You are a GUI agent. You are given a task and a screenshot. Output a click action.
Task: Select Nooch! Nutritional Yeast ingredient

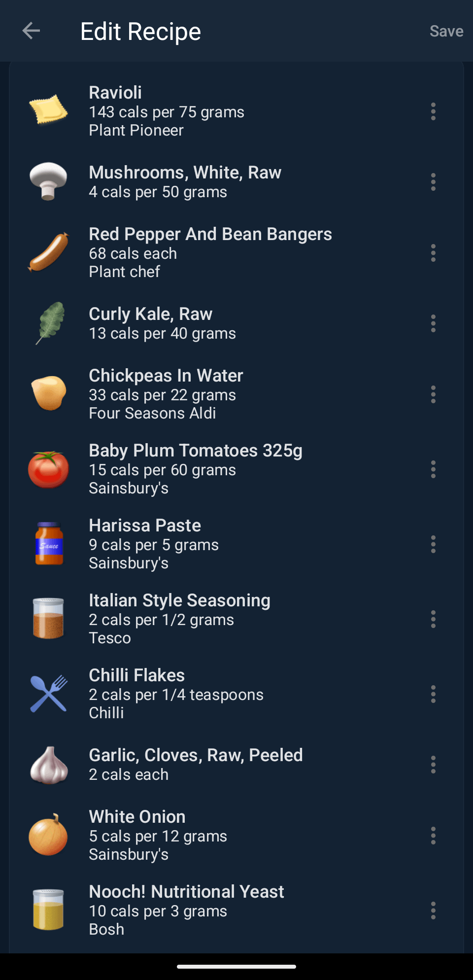pos(186,910)
